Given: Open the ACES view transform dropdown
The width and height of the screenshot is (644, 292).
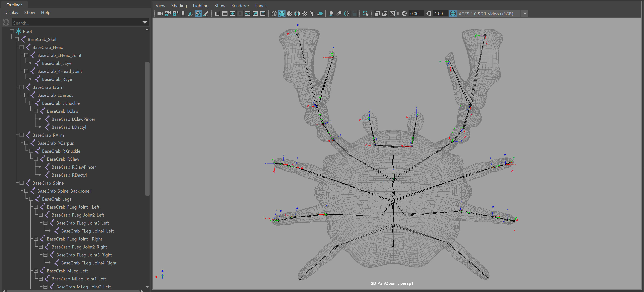Looking at the screenshot, I should point(525,14).
